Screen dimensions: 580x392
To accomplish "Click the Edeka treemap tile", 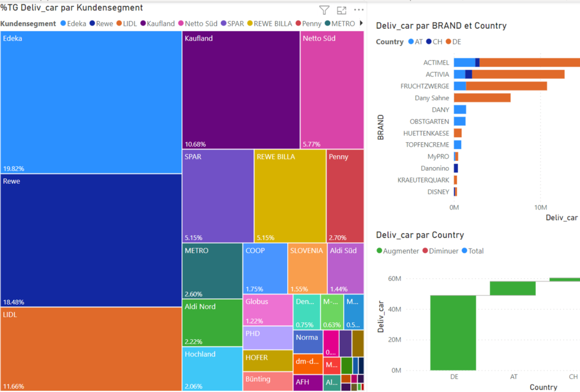I will click(91, 103).
